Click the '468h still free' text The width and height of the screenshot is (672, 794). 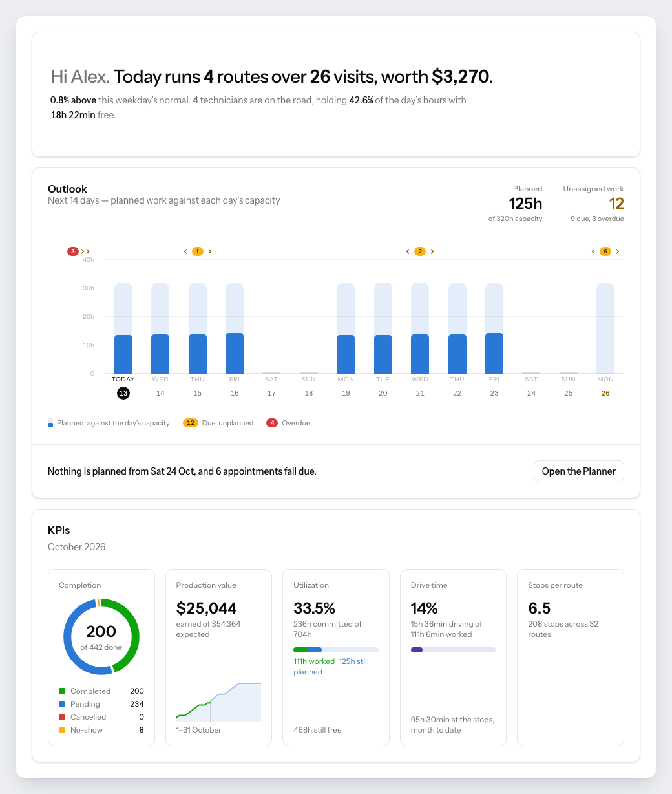317,730
